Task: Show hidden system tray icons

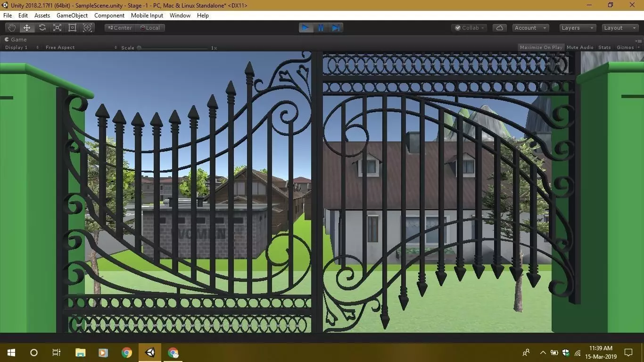Action: pos(543,353)
